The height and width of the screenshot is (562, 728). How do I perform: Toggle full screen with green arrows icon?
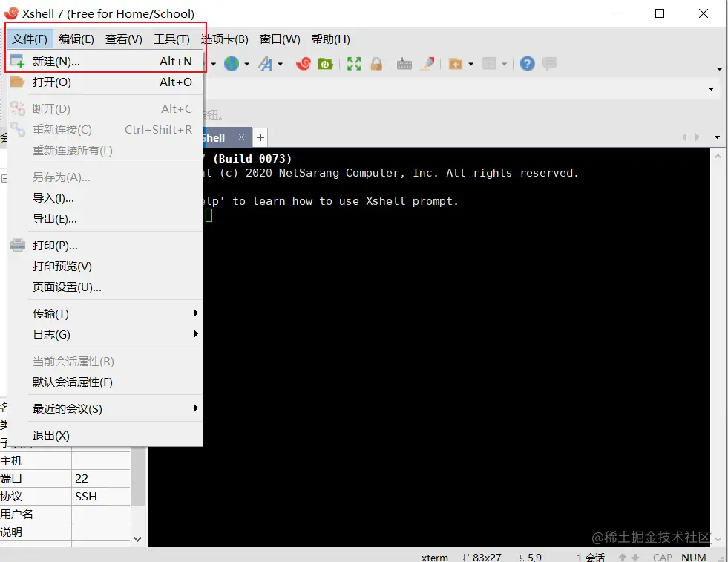(x=354, y=64)
